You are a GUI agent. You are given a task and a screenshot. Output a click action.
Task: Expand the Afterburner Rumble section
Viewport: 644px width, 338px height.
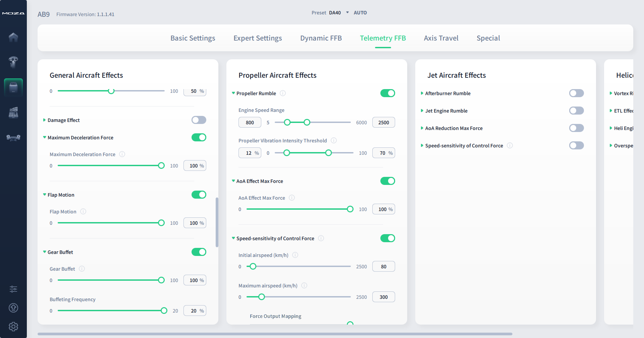point(422,93)
